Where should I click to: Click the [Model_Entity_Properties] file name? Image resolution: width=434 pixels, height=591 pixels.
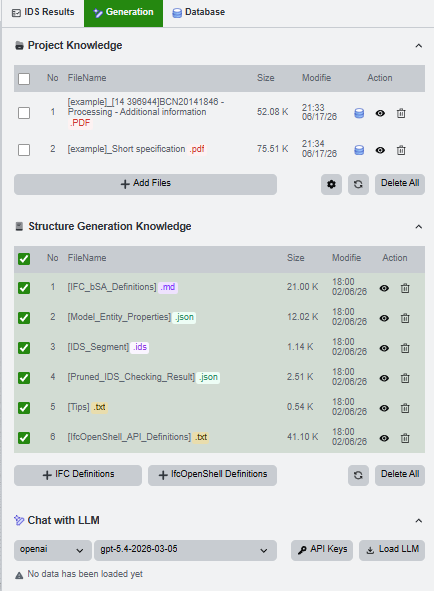[119, 317]
